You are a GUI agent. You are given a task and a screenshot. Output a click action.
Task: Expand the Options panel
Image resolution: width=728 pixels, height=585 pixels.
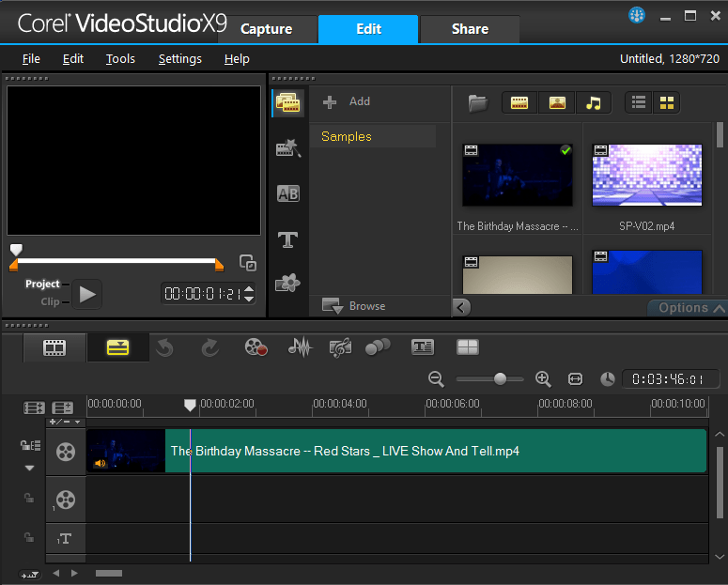pyautogui.click(x=689, y=308)
